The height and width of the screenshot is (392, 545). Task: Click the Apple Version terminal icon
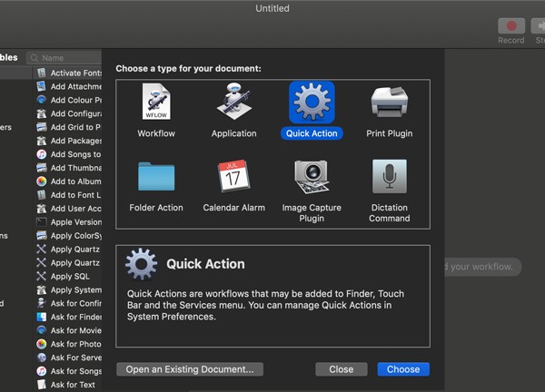42,222
